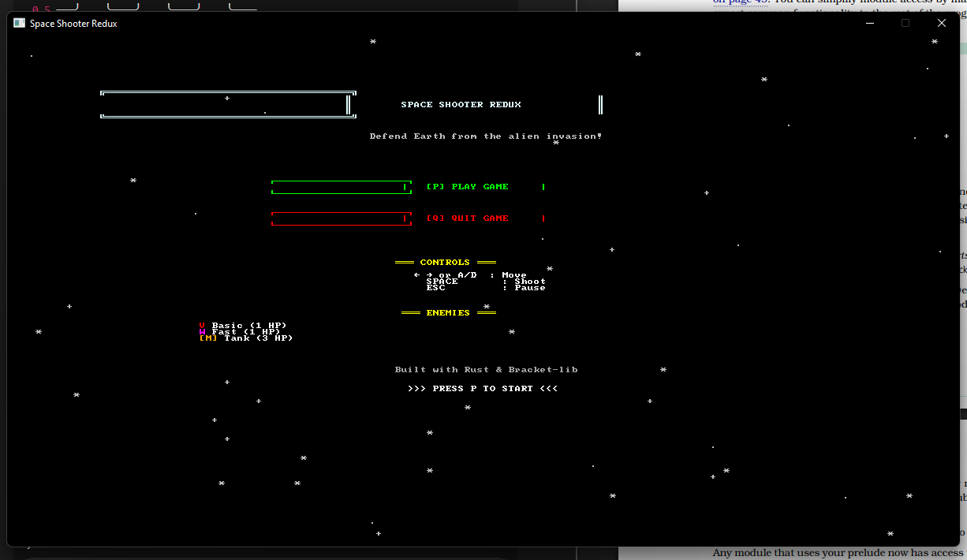Click the green indicator beside PLAY GAME

[543, 186]
